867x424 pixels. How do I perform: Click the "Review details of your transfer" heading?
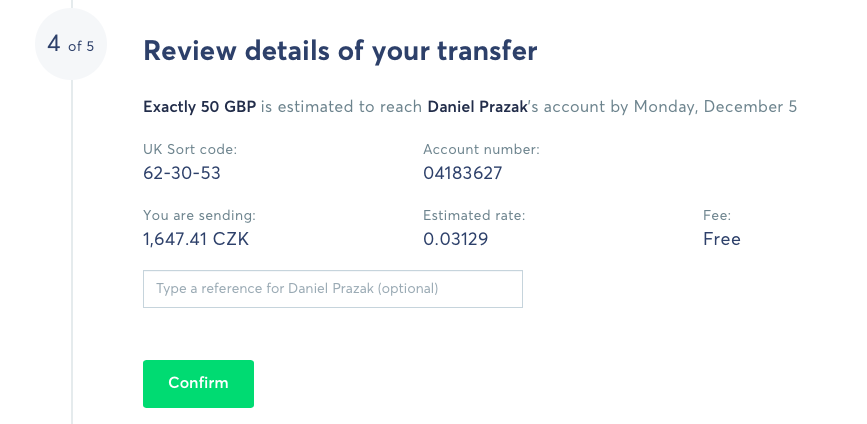tap(341, 50)
